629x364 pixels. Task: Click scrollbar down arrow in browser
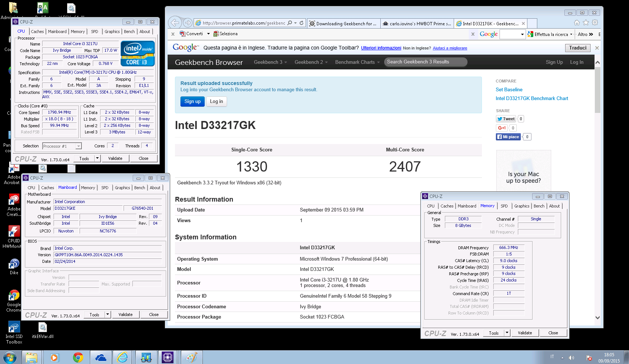tap(597, 317)
